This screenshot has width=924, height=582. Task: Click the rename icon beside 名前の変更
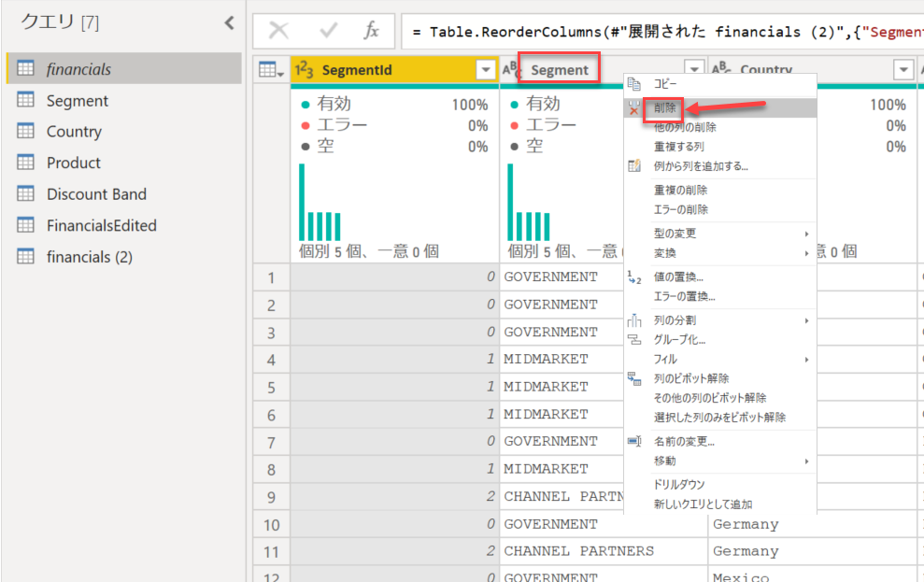634,441
